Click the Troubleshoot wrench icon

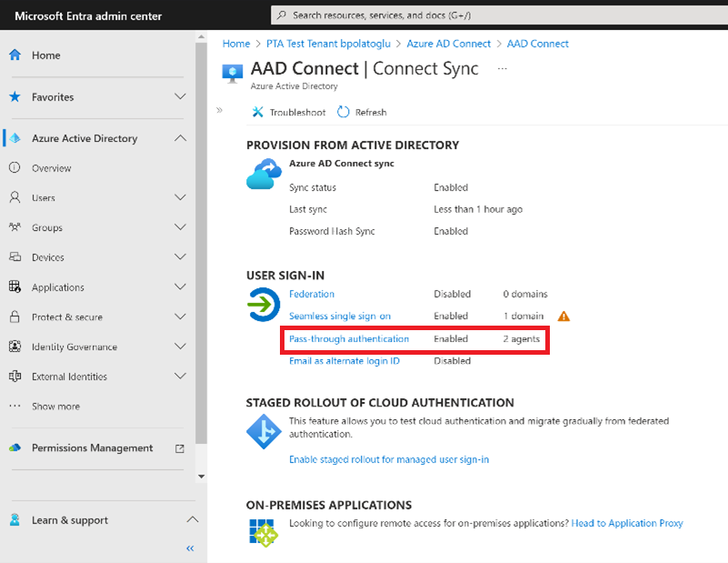(258, 112)
